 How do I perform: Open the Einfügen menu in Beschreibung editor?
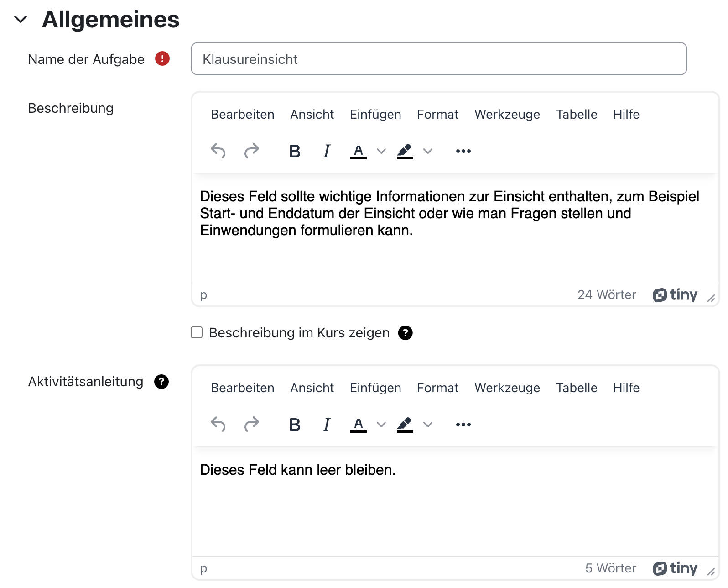tap(375, 114)
